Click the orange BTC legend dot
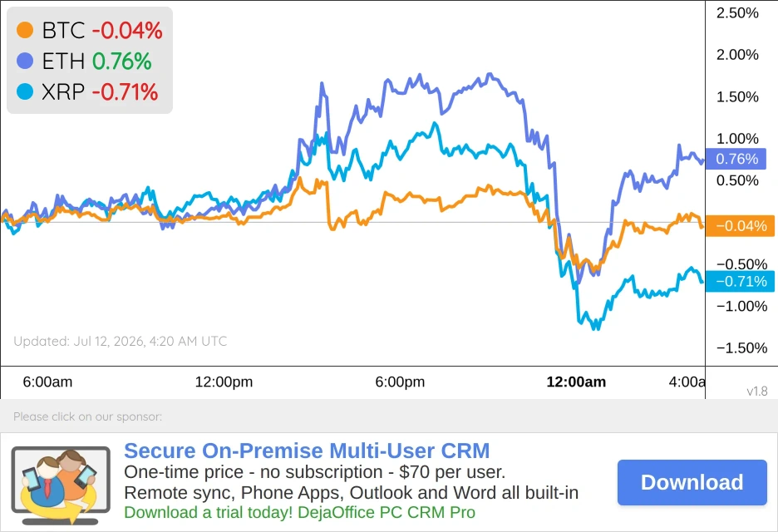778x532 pixels. (x=25, y=30)
